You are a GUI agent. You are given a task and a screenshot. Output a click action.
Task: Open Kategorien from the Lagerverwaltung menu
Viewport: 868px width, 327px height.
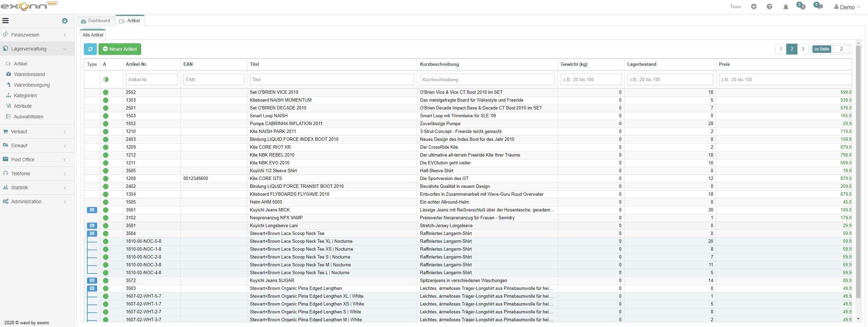click(26, 95)
